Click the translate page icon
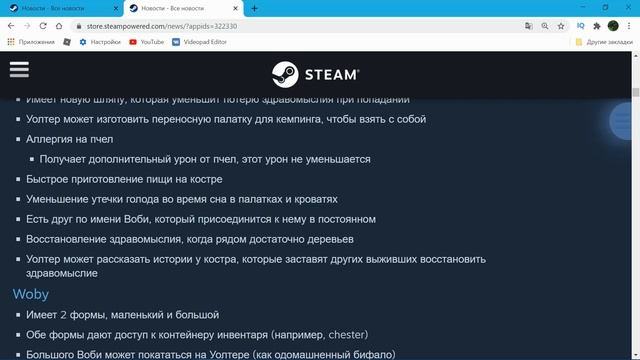Viewport: 640px width, 360px height. (x=529, y=26)
